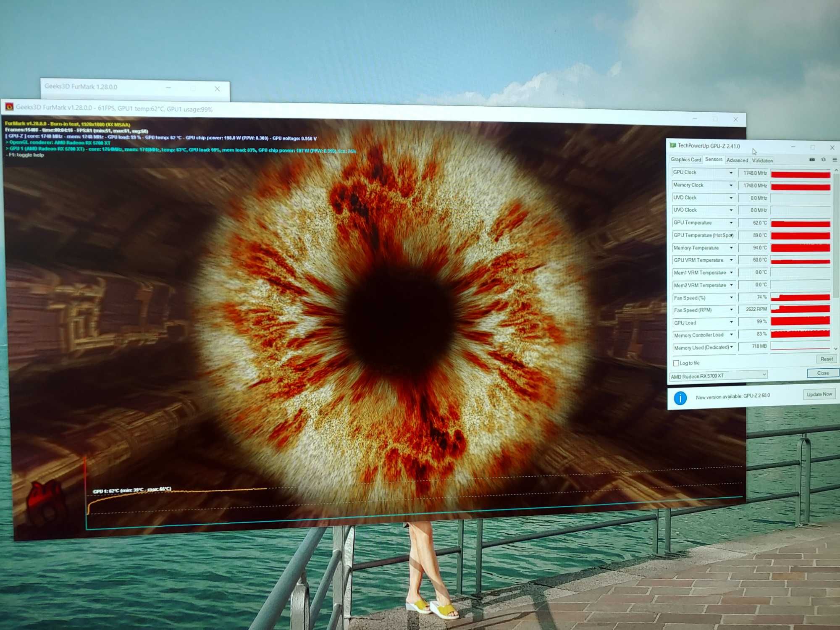
Task: Switch to the Advanced tab
Action: click(x=737, y=160)
